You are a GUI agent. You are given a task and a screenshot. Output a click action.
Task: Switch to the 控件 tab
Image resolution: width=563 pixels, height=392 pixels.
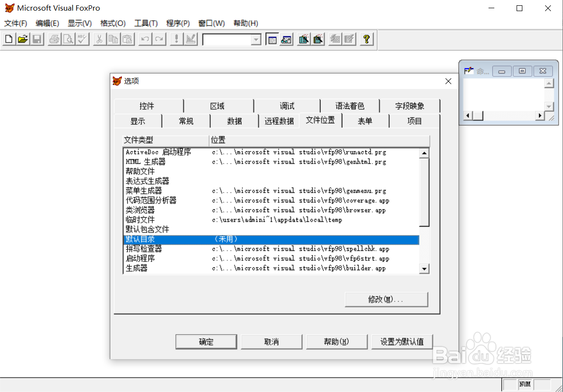pyautogui.click(x=147, y=106)
